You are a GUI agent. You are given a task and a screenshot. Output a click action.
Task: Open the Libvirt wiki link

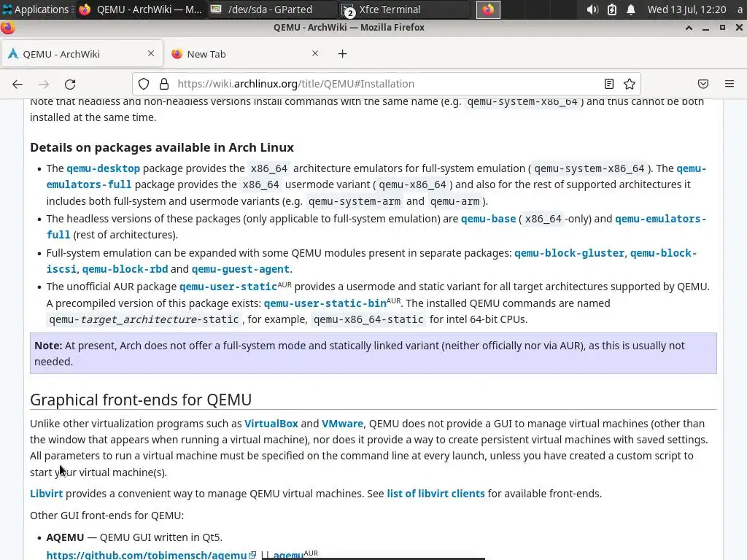click(46, 494)
